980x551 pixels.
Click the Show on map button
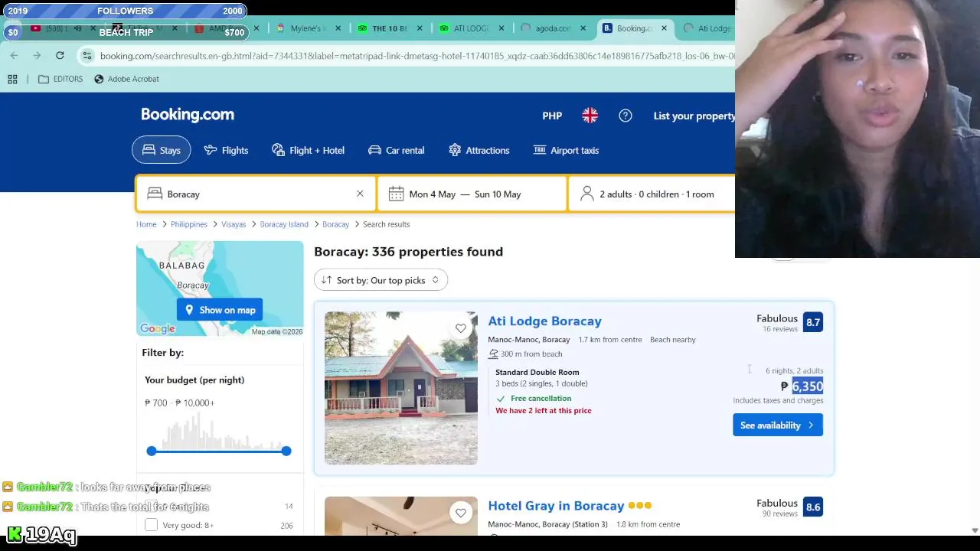pos(220,310)
